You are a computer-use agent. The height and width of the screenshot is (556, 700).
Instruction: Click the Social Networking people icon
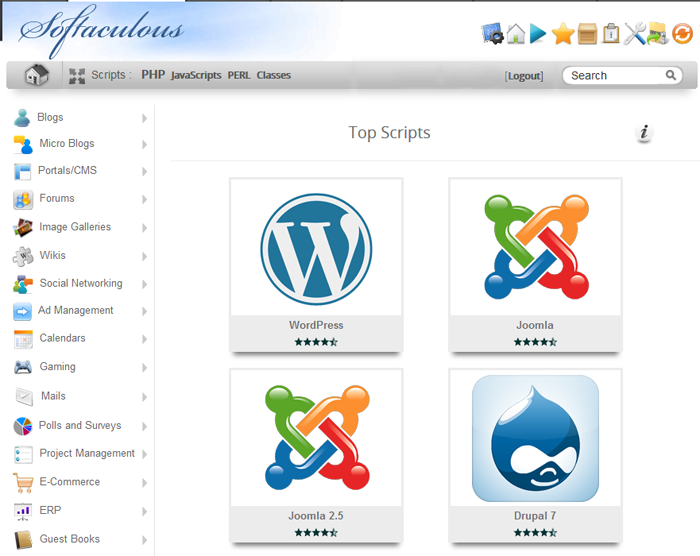(x=23, y=284)
